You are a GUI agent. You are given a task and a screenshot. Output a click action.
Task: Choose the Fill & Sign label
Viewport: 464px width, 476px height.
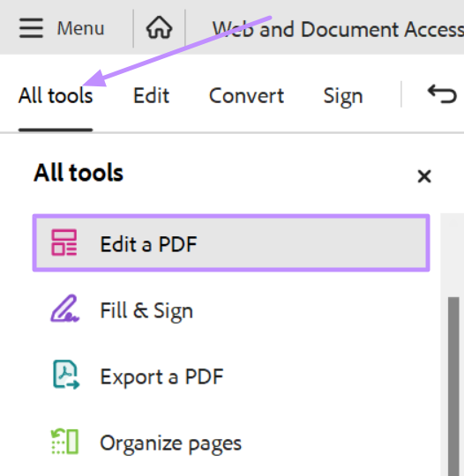point(146,311)
